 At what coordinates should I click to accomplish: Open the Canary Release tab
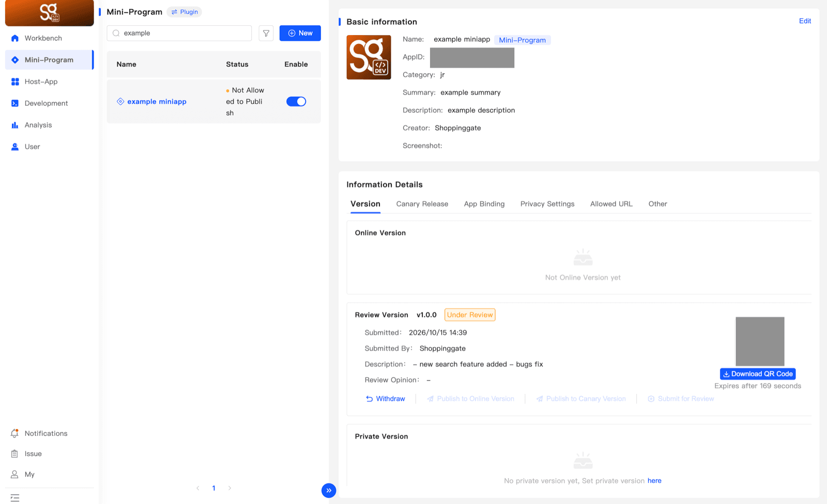422,204
